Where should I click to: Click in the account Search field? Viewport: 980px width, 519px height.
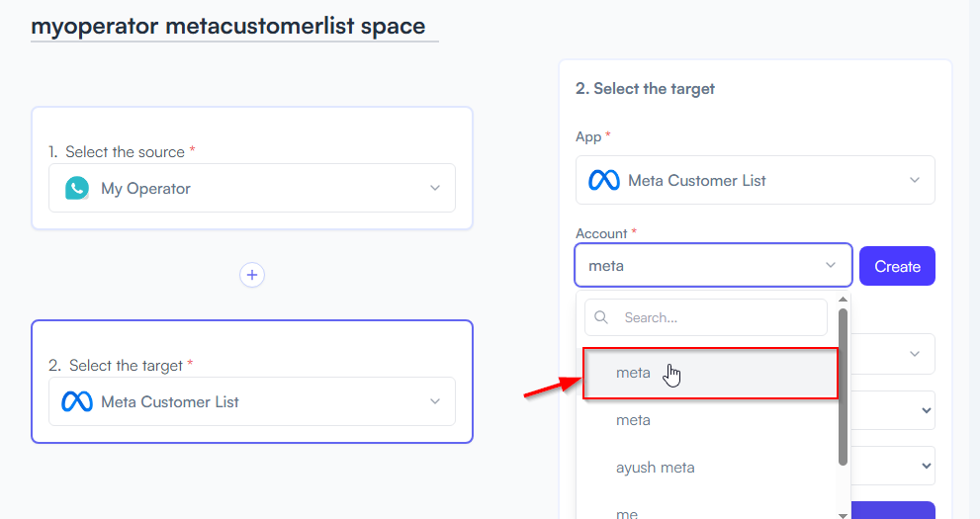tap(706, 317)
